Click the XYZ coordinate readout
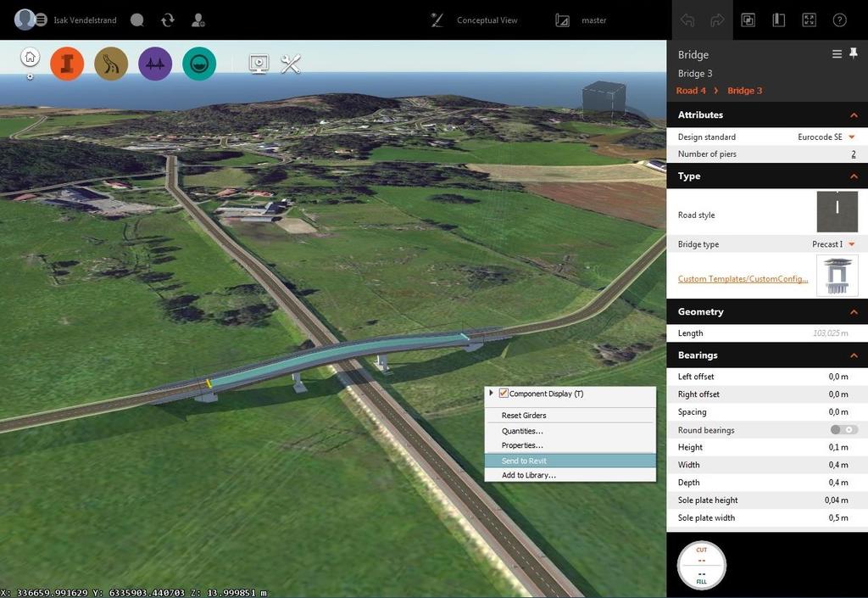 click(134, 593)
